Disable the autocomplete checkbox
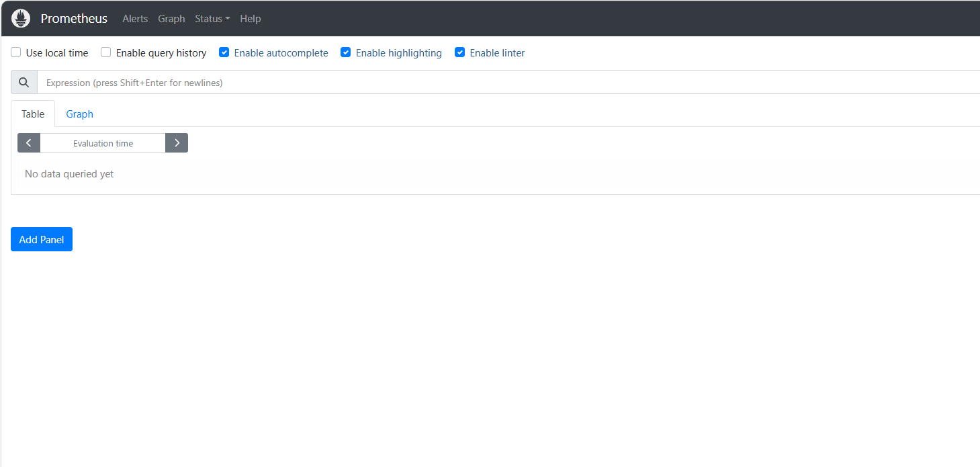980x467 pixels. click(x=224, y=52)
